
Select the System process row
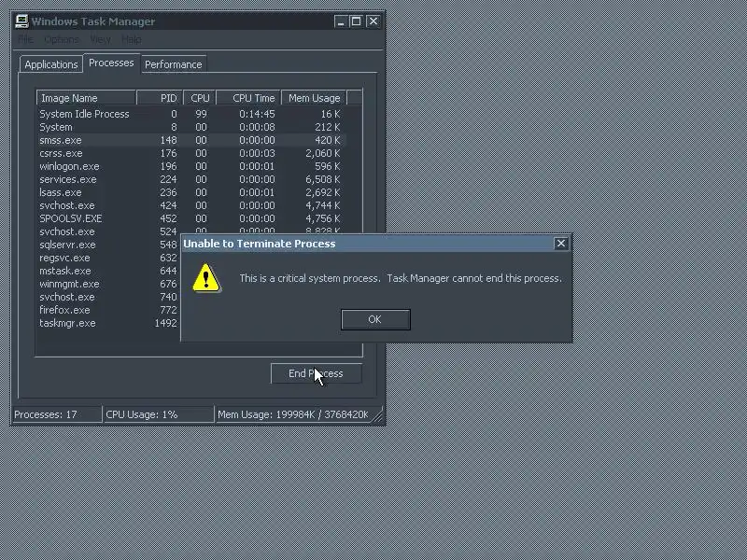click(x=191, y=127)
